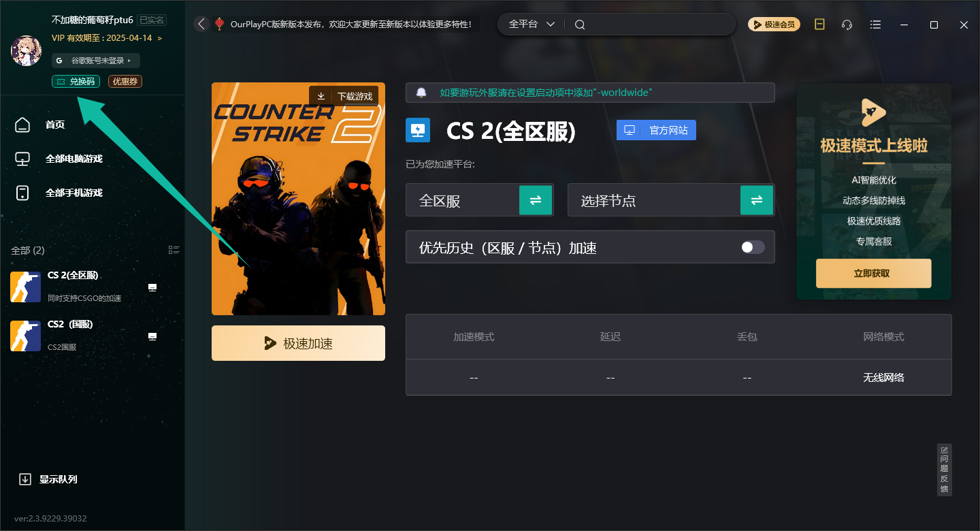Expand the 谷歌账号未登录 Google account dropdown
Image resolution: width=980 pixels, height=531 pixels.
[x=96, y=61]
